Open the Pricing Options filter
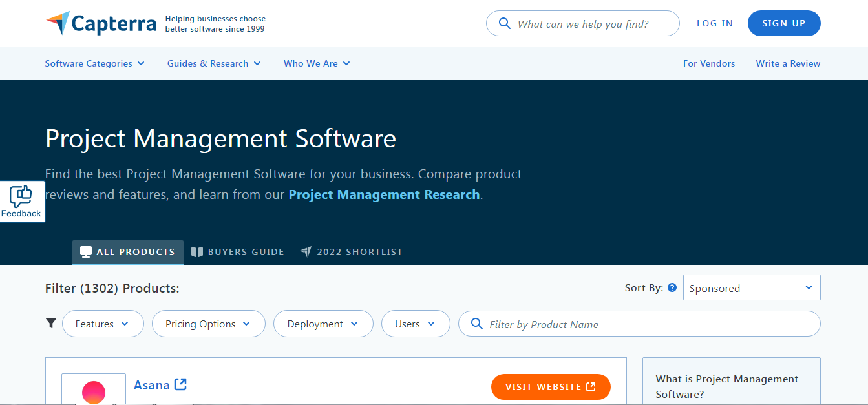The image size is (868, 405). [208, 324]
